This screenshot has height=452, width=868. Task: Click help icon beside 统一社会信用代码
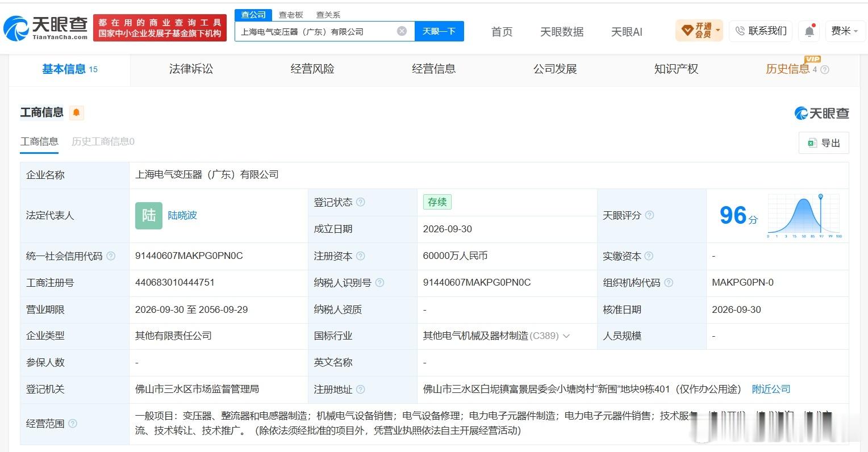pos(111,256)
